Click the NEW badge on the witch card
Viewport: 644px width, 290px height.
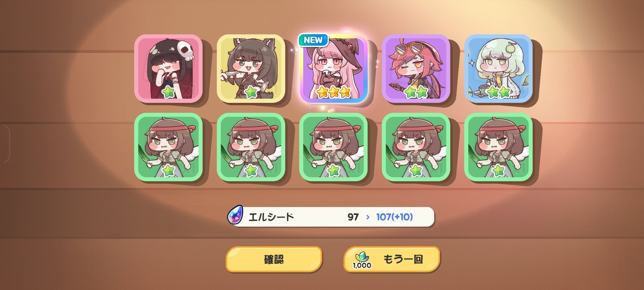click(x=313, y=40)
